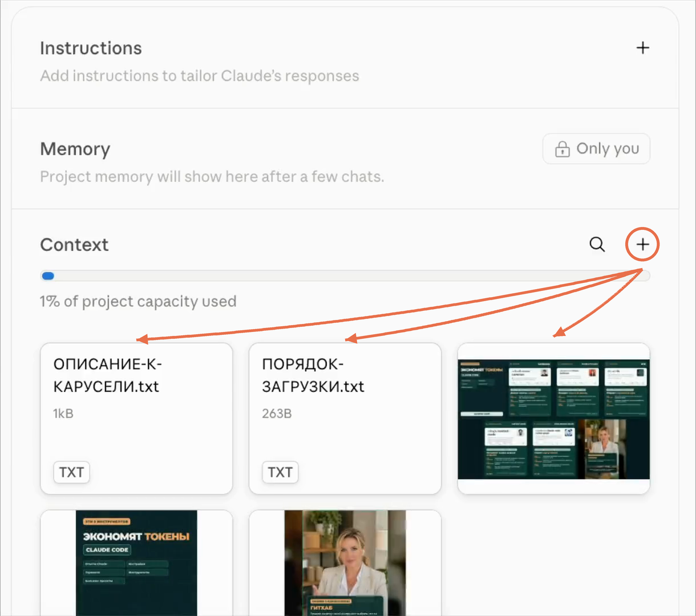Click the project capacity progress bar
Screen dimensions: 696x616
345,276
